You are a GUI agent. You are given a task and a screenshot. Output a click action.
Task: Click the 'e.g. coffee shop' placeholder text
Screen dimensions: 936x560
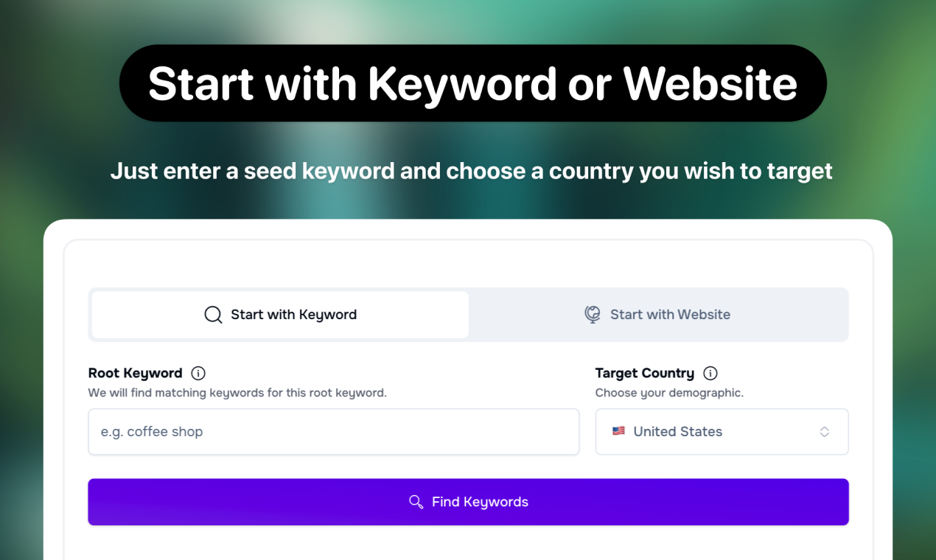pyautogui.click(x=152, y=432)
